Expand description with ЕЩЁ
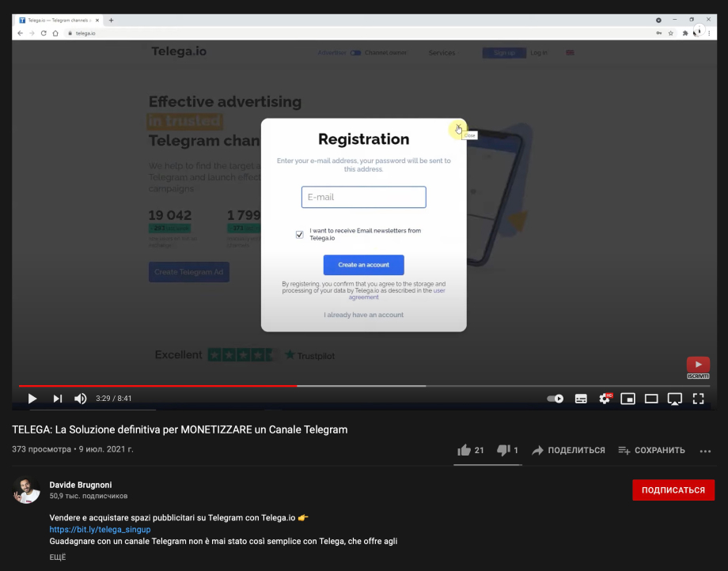This screenshot has height=571, width=728. 58,557
